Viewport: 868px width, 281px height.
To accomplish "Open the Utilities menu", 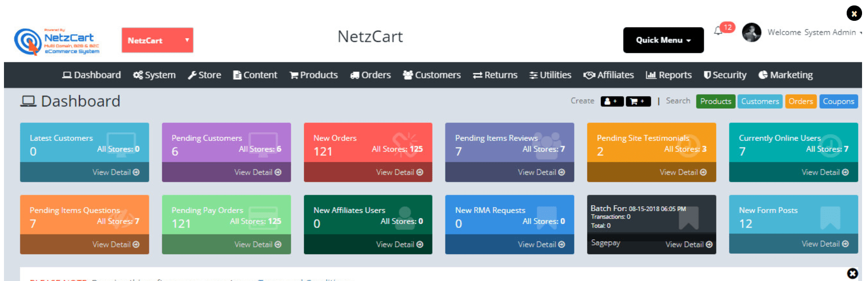I will tap(550, 75).
